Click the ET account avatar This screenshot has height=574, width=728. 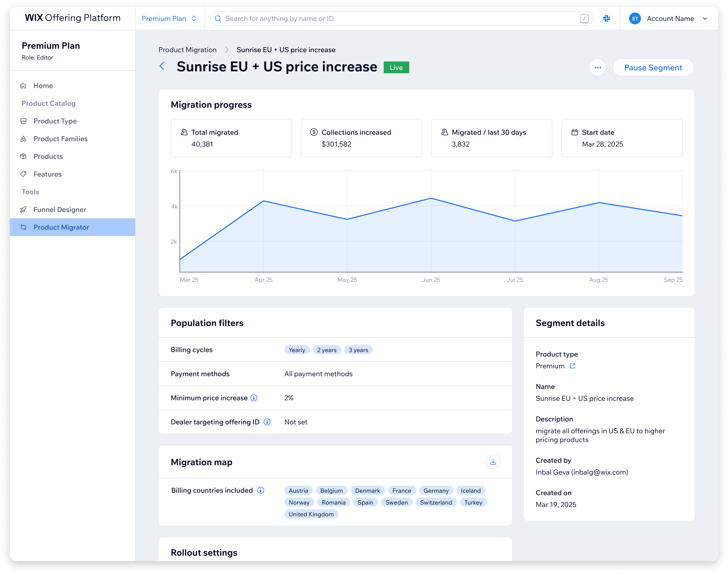635,18
